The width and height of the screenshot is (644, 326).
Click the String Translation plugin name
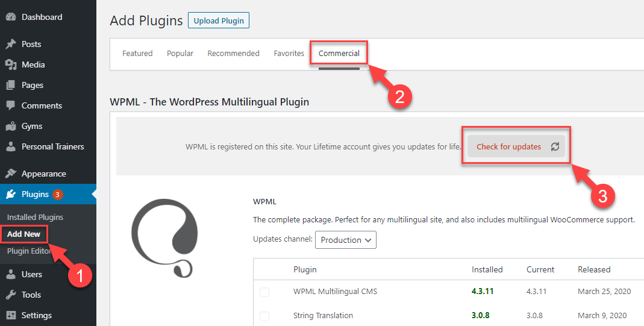(x=324, y=316)
